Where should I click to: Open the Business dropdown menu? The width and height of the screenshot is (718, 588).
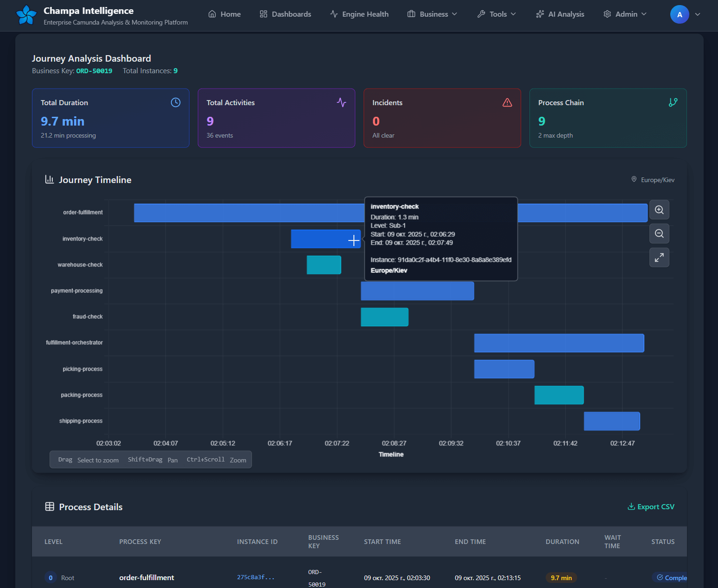432,14
